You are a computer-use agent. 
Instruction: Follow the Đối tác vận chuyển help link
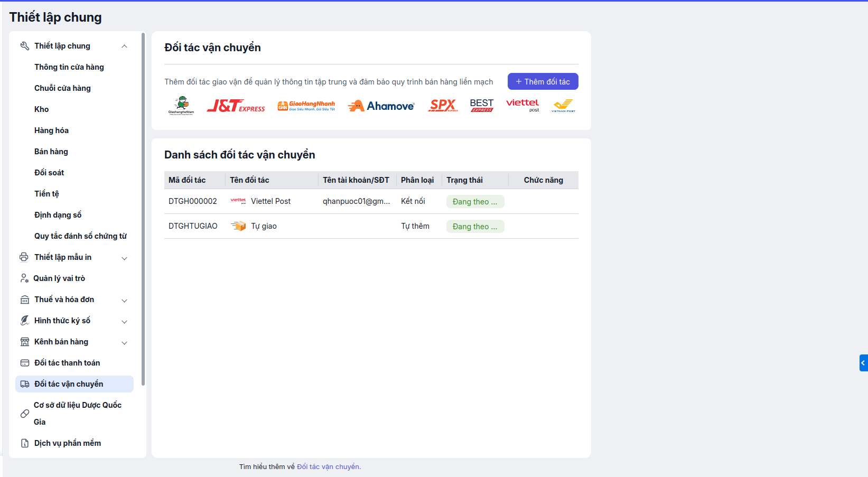click(329, 467)
